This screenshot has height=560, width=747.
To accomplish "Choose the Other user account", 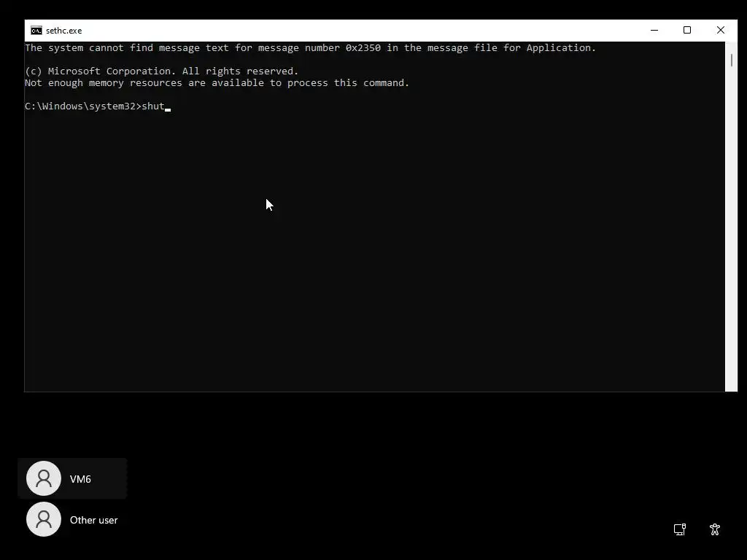I will tap(72, 519).
